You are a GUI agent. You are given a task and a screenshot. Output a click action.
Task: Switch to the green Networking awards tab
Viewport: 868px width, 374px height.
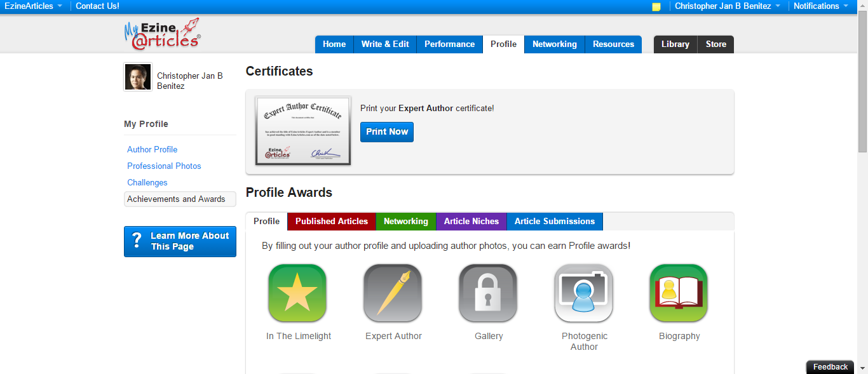tap(406, 221)
